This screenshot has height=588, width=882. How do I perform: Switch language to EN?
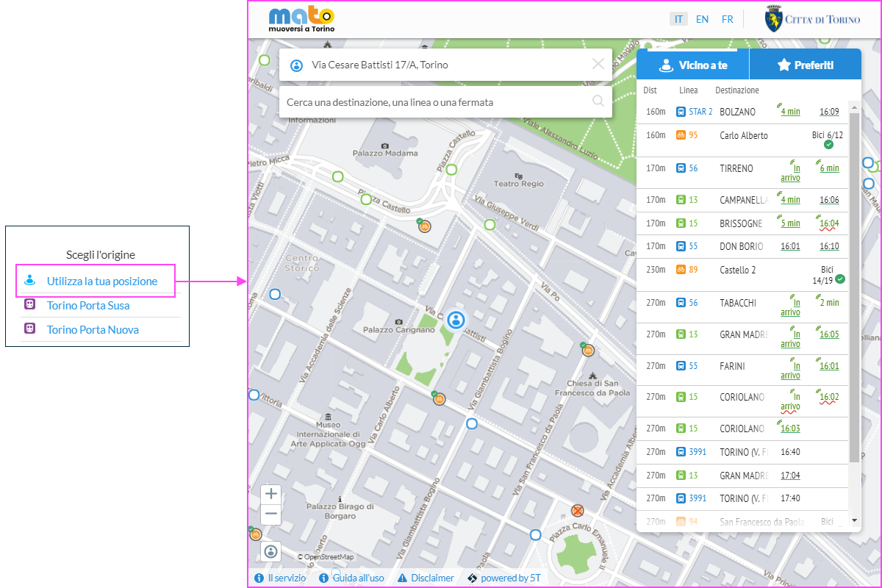coord(702,19)
